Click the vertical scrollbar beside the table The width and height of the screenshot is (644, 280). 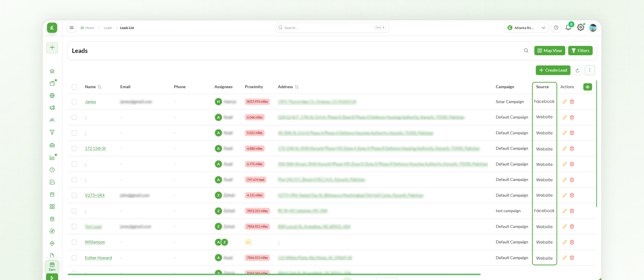[596, 144]
